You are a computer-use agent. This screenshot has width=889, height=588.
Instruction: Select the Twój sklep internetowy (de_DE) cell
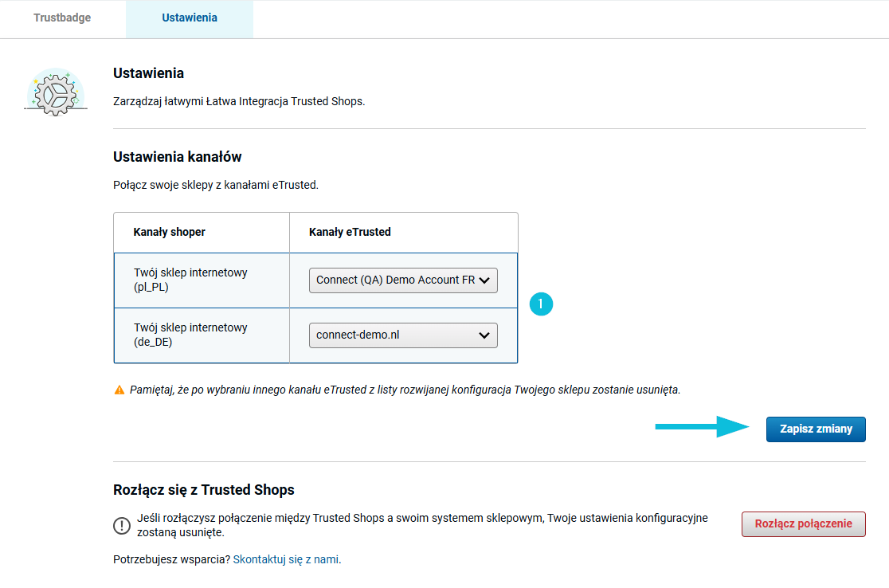(x=202, y=335)
